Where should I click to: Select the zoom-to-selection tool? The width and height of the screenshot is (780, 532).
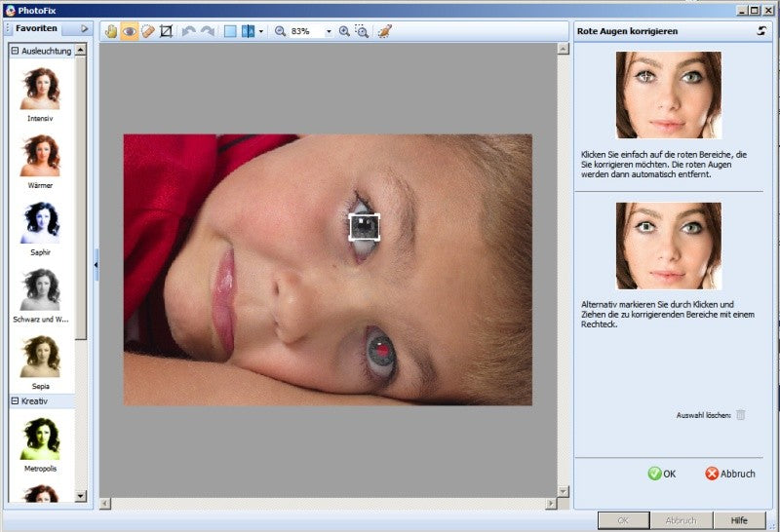click(x=362, y=31)
